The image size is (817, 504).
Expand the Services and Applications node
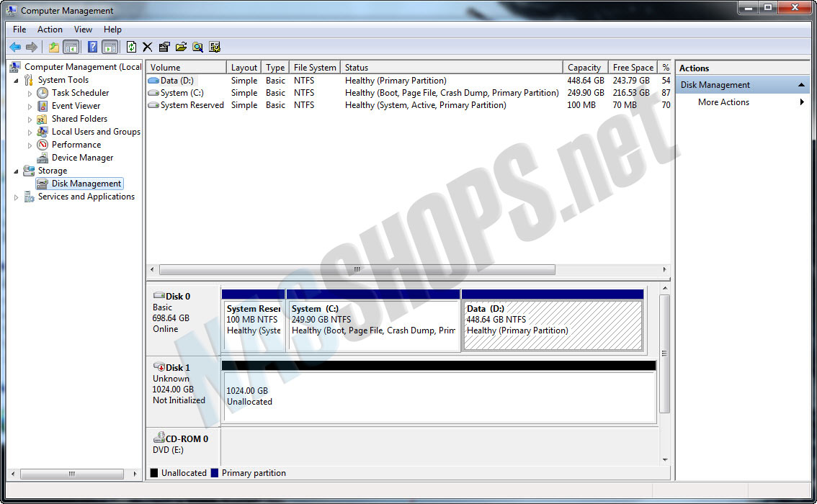point(16,197)
